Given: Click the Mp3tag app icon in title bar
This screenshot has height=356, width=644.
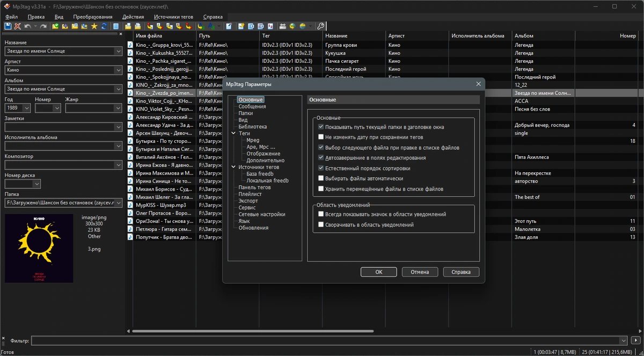Looking at the screenshot, I should point(7,6).
